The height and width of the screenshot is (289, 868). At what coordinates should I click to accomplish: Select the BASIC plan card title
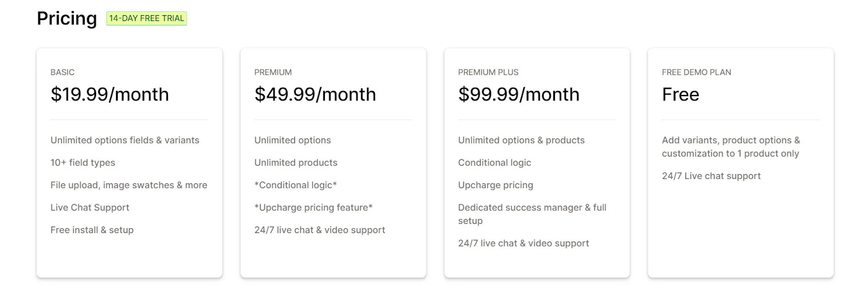62,72
